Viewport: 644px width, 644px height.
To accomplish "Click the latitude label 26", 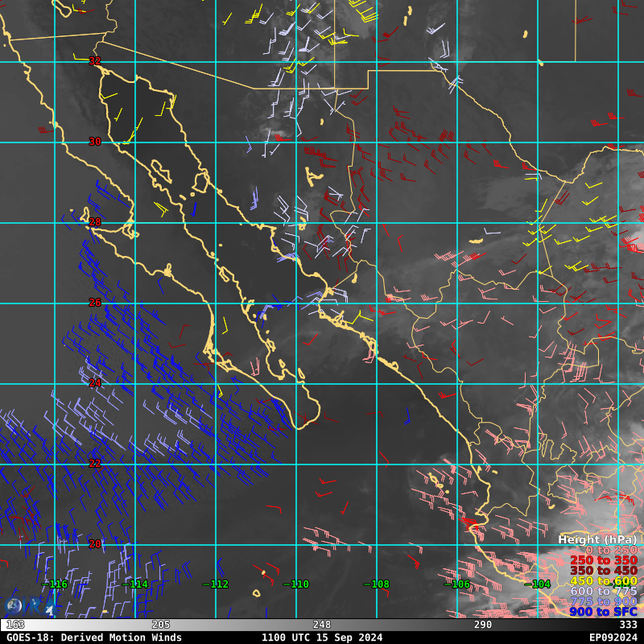I will point(95,303).
